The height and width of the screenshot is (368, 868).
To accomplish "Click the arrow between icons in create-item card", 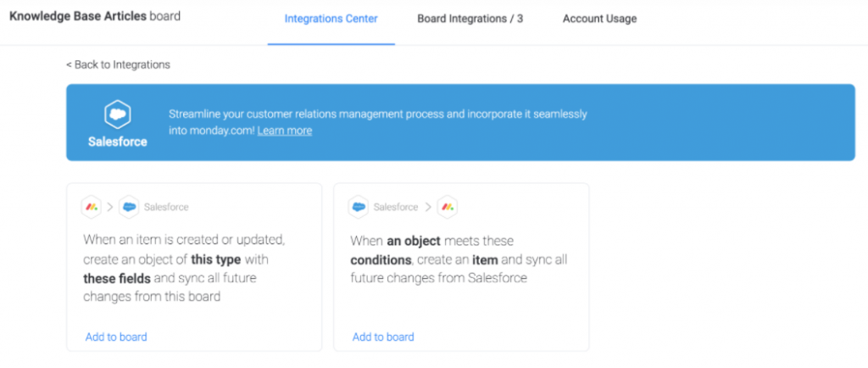I will pyautogui.click(x=428, y=206).
